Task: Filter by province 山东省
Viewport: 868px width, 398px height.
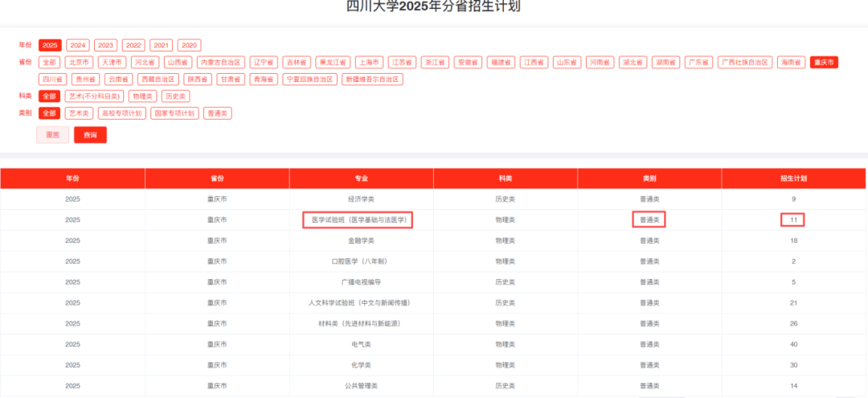Action: click(x=567, y=63)
